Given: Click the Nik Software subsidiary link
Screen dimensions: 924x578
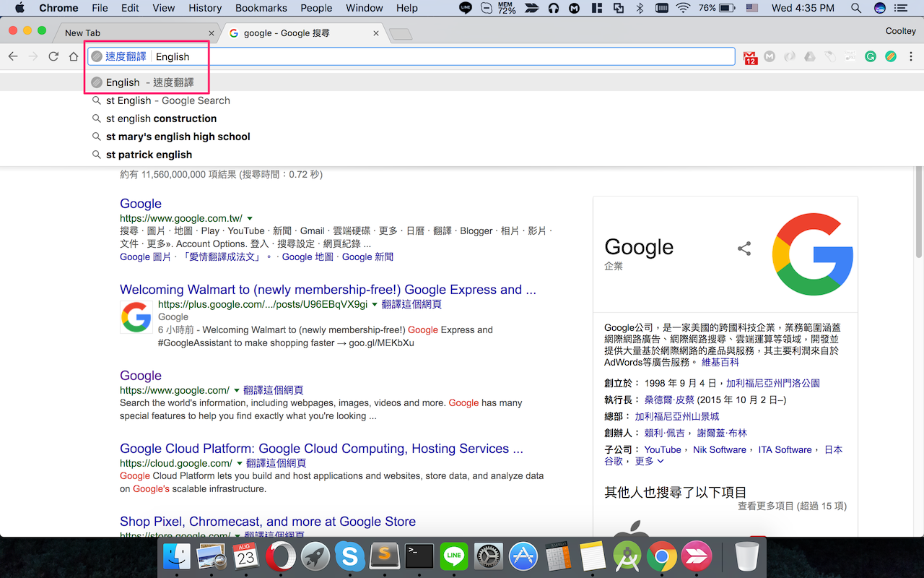Looking at the screenshot, I should [720, 449].
